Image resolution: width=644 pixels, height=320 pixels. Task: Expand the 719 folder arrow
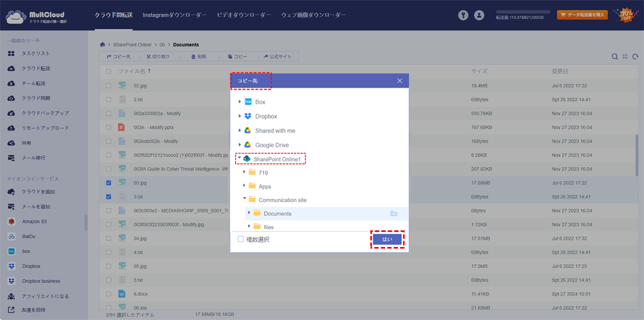click(244, 172)
